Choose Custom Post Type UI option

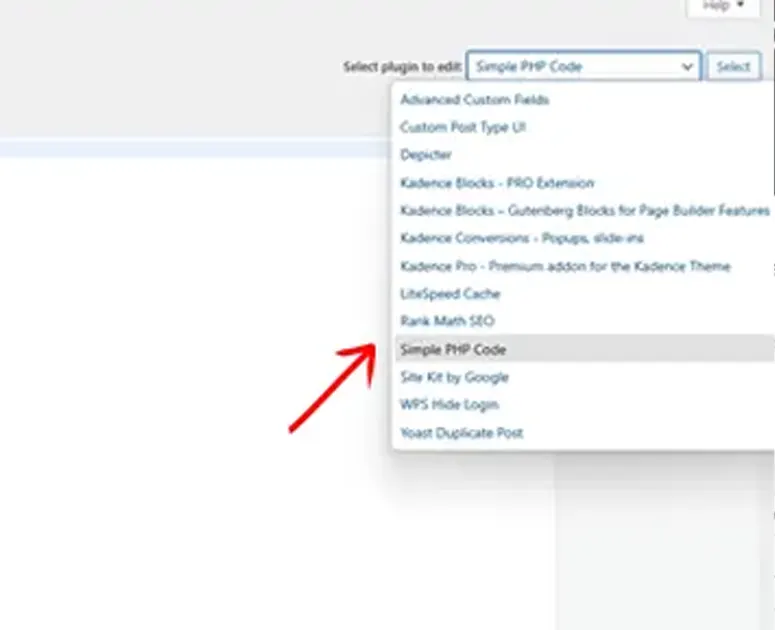[462, 128]
